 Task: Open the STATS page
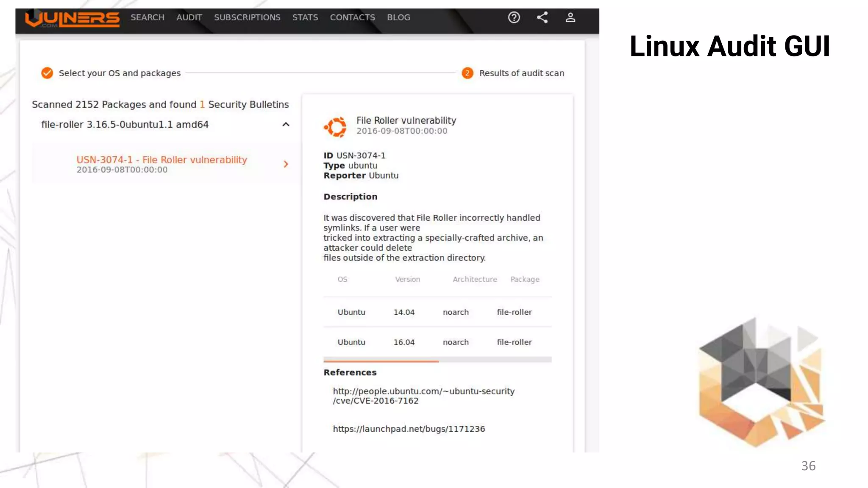[305, 18]
